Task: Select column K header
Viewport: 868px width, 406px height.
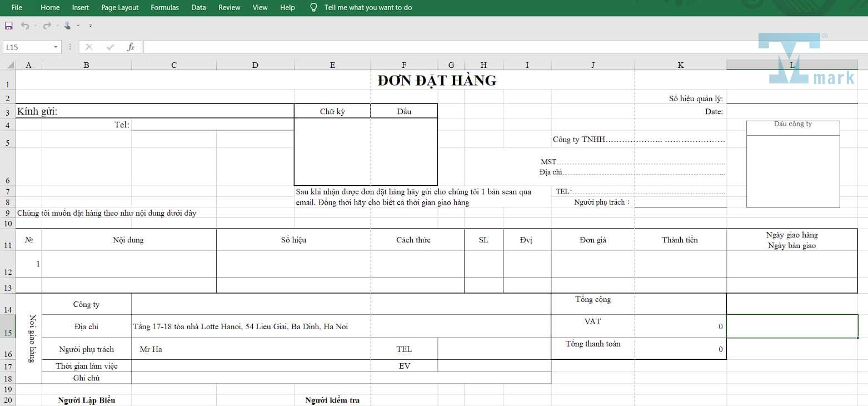Action: tap(680, 65)
